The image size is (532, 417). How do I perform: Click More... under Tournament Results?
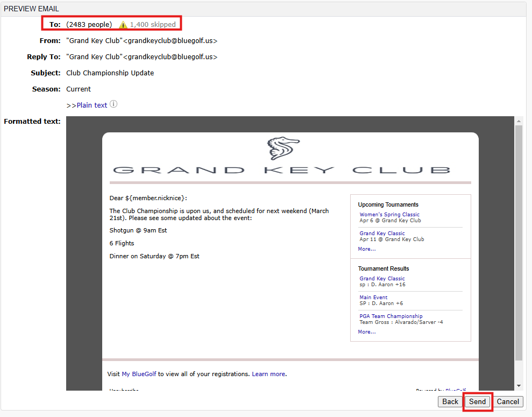point(367,332)
